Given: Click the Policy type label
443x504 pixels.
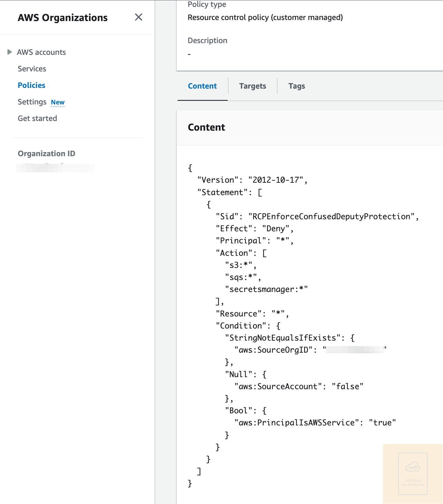Looking at the screenshot, I should click(x=207, y=4).
